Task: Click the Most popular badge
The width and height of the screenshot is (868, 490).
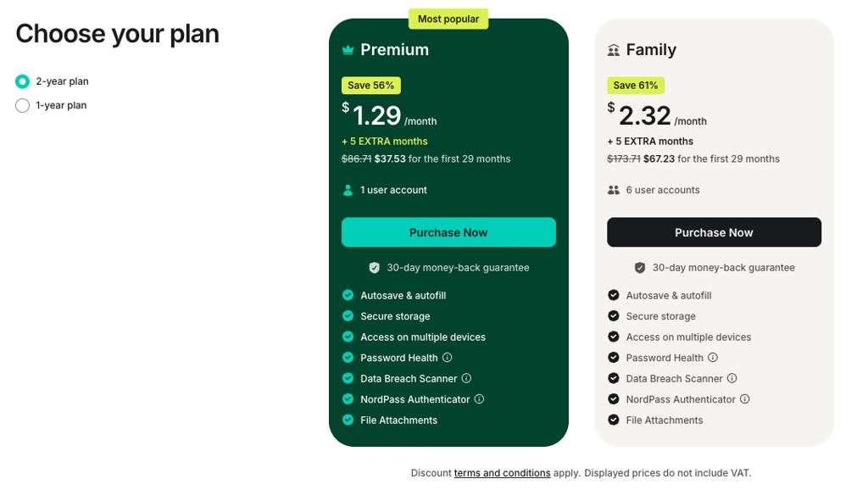Action: tap(448, 19)
